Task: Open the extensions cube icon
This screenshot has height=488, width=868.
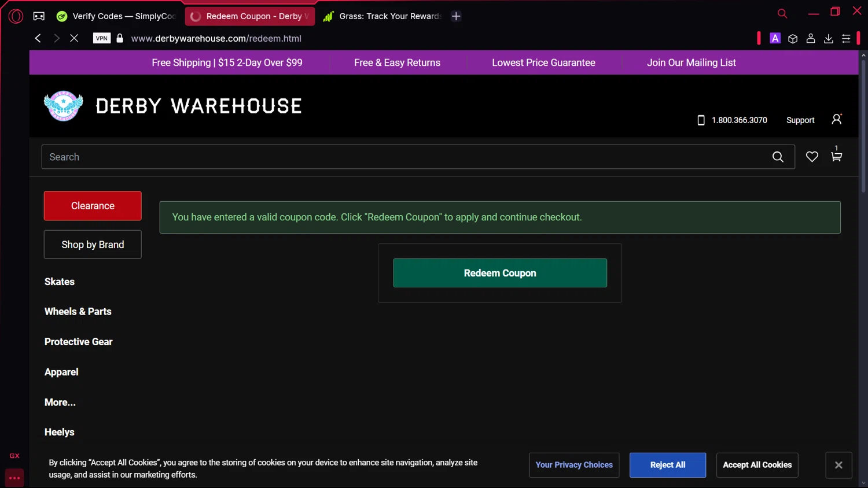Action: pyautogui.click(x=793, y=39)
